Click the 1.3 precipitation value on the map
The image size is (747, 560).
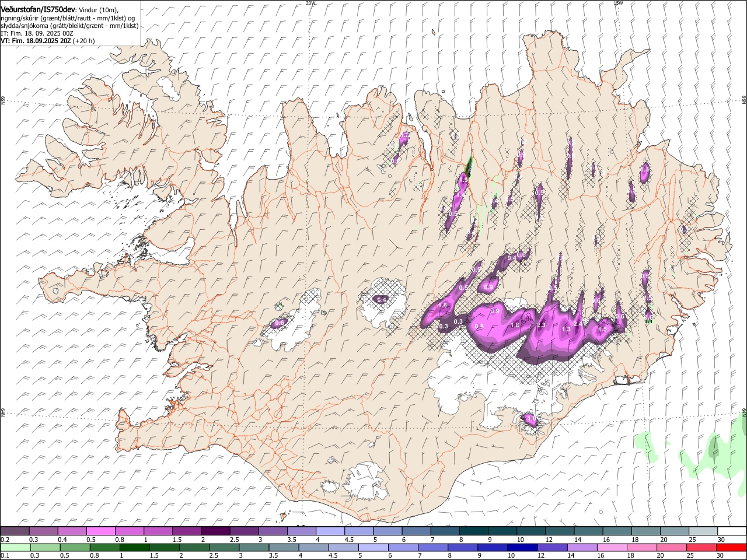(x=566, y=330)
